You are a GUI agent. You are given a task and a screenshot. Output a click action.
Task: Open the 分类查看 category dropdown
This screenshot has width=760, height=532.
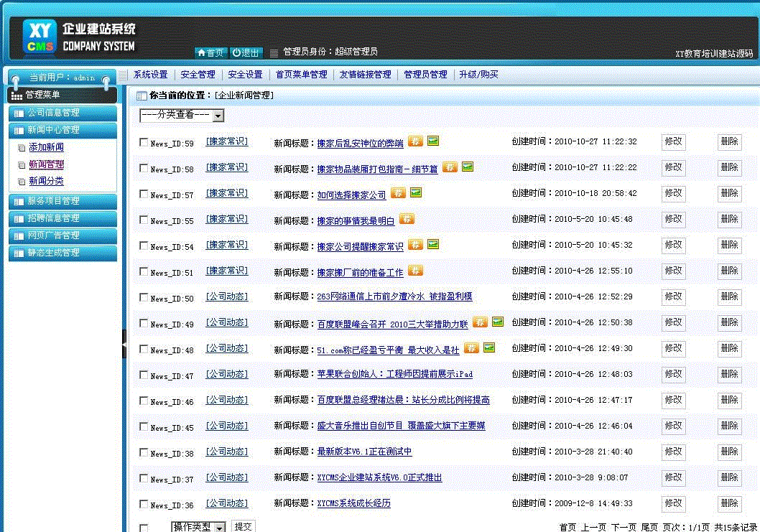[182, 116]
